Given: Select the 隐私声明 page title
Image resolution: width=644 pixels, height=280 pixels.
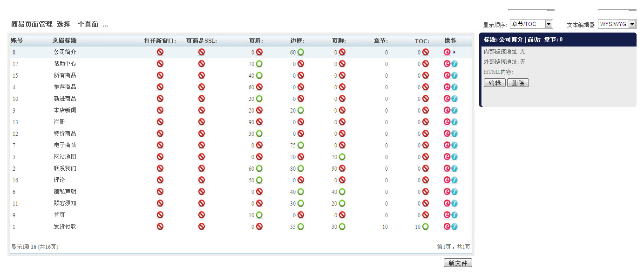Looking at the screenshot, I should click(65, 192).
